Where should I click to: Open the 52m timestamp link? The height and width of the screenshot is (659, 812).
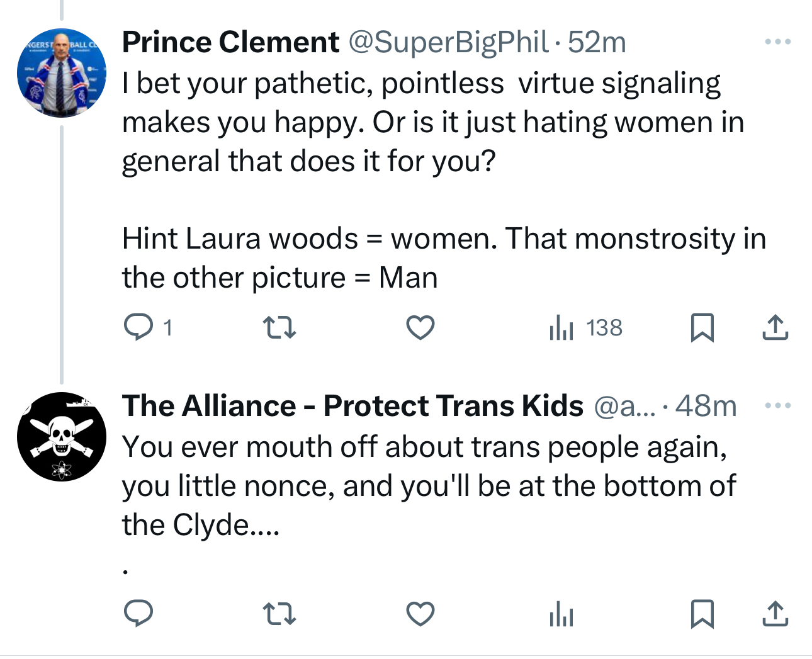[597, 42]
